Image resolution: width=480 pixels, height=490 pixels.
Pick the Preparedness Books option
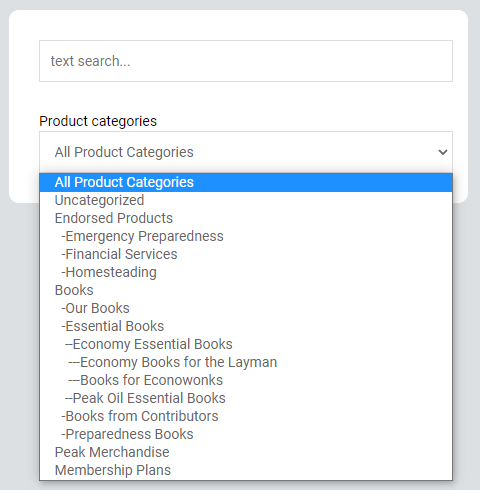point(246,434)
